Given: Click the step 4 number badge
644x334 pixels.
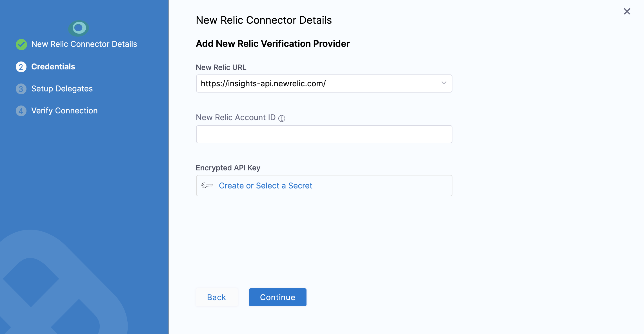Looking at the screenshot, I should (21, 111).
